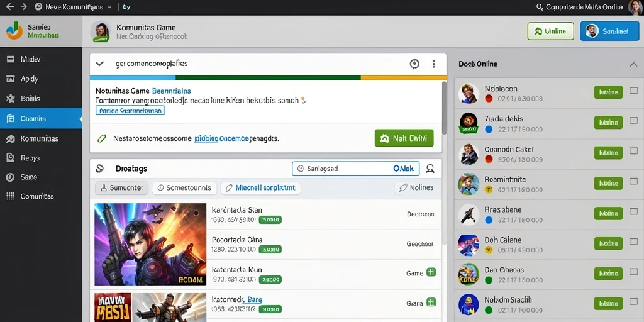
Task: Click the user profile icon beside search box
Action: (x=430, y=169)
